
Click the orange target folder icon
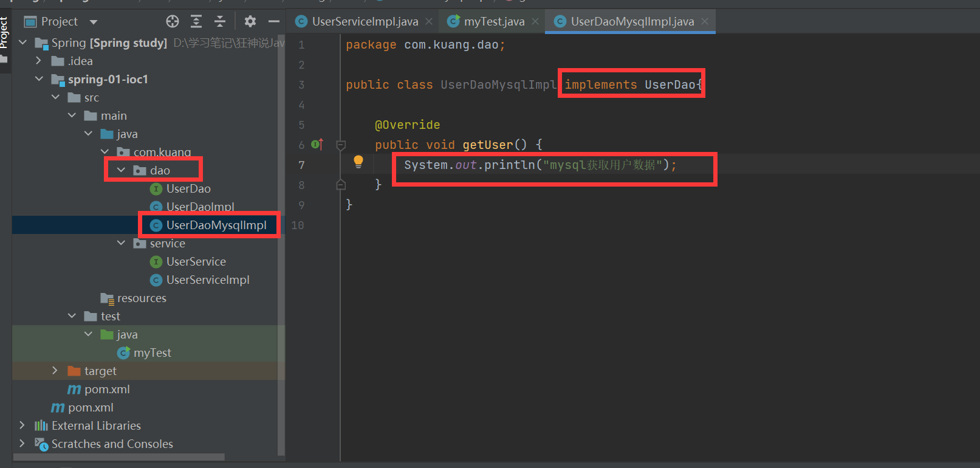[74, 371]
